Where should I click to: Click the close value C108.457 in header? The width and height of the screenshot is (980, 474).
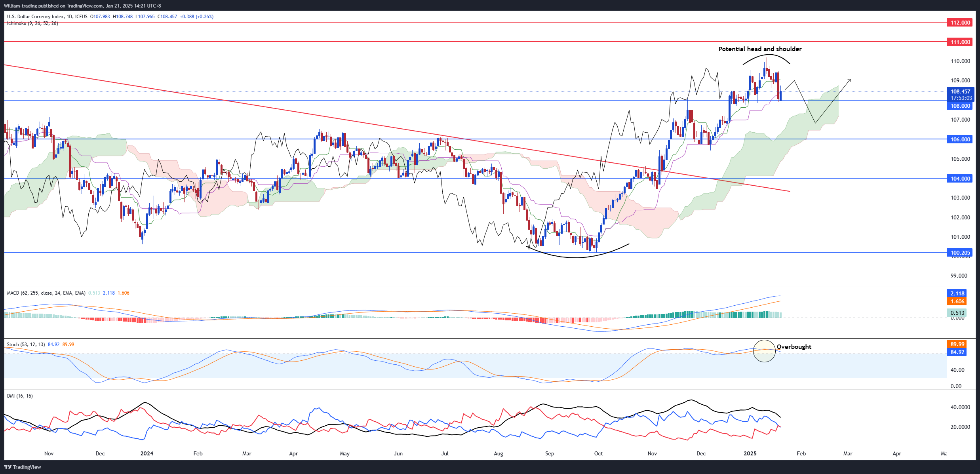(x=167, y=17)
